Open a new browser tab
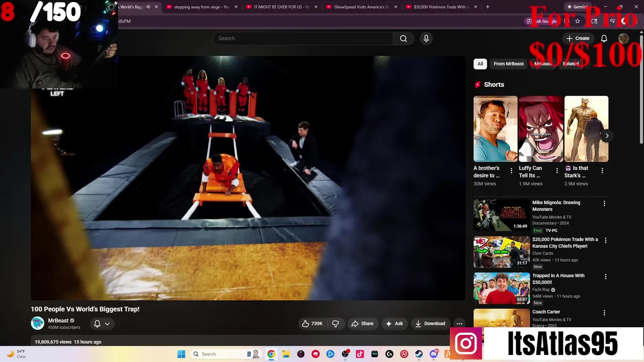This screenshot has height=362, width=644. (x=488, y=7)
